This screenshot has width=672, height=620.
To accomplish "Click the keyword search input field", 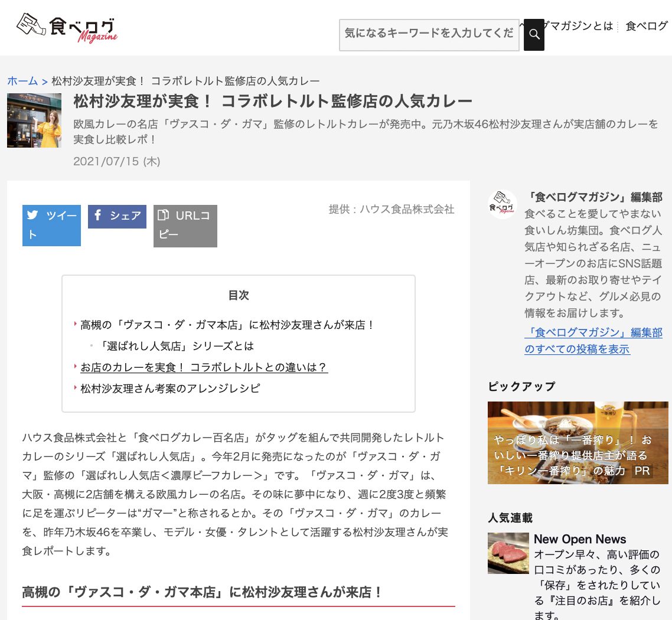I will (x=429, y=34).
